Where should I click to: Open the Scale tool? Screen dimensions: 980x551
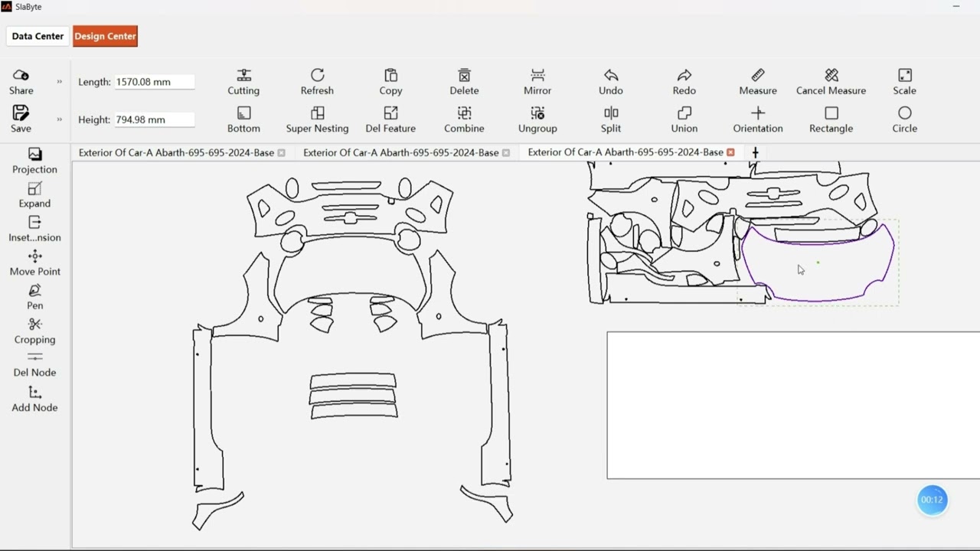click(904, 82)
